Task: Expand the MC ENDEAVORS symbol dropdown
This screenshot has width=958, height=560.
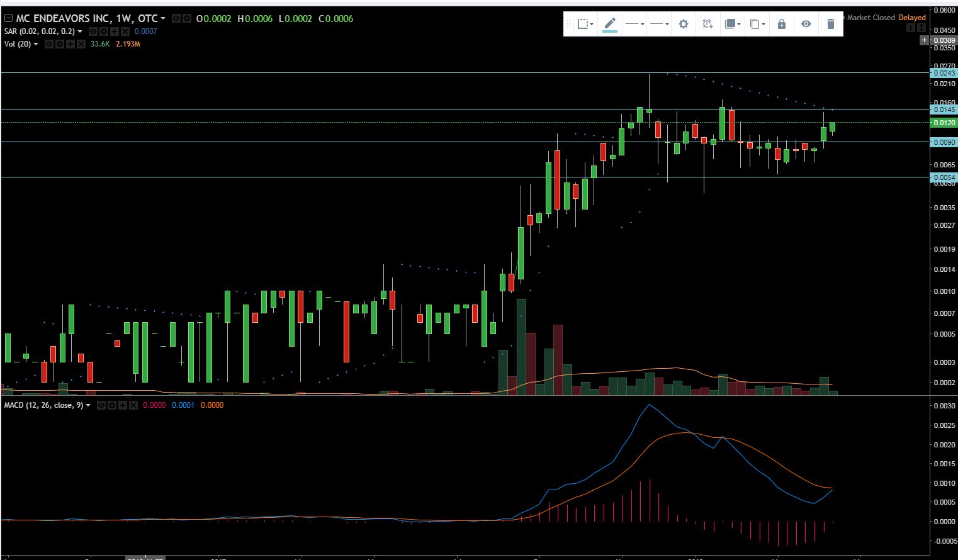Action: (x=162, y=18)
